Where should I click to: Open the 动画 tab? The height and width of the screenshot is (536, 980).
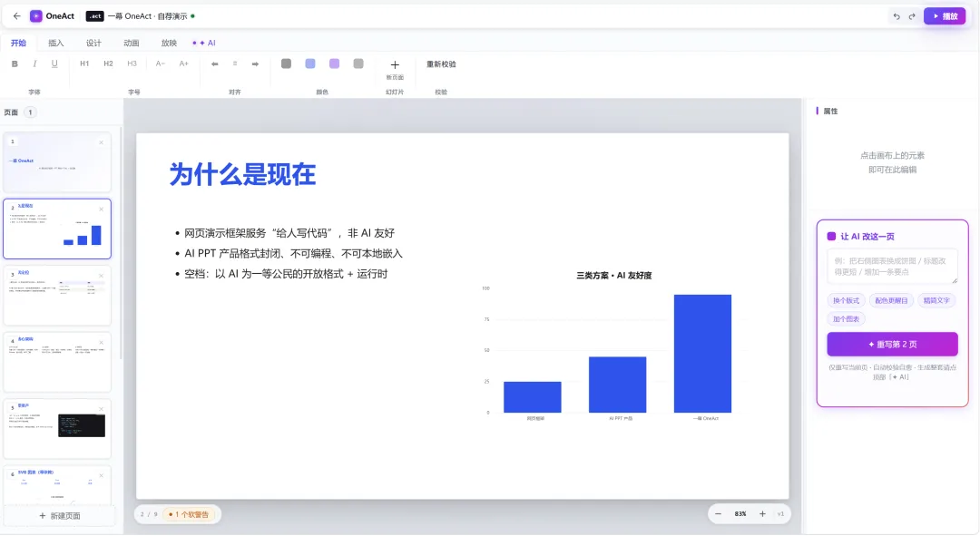click(x=132, y=44)
